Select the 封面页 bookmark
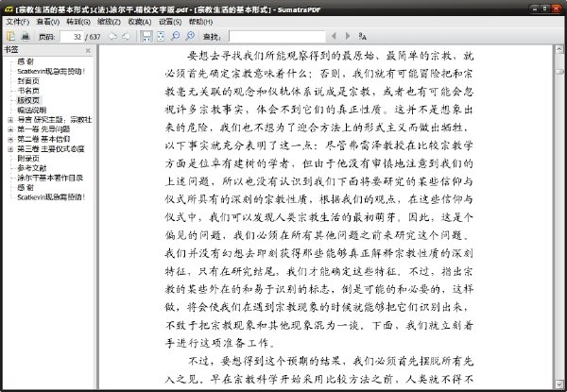567x392 pixels. 28,81
